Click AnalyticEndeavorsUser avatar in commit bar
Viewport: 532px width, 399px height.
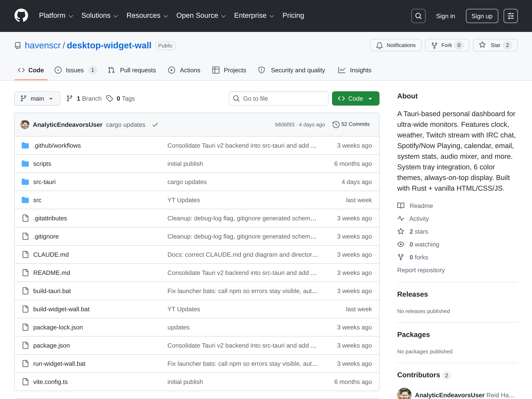pyautogui.click(x=25, y=125)
